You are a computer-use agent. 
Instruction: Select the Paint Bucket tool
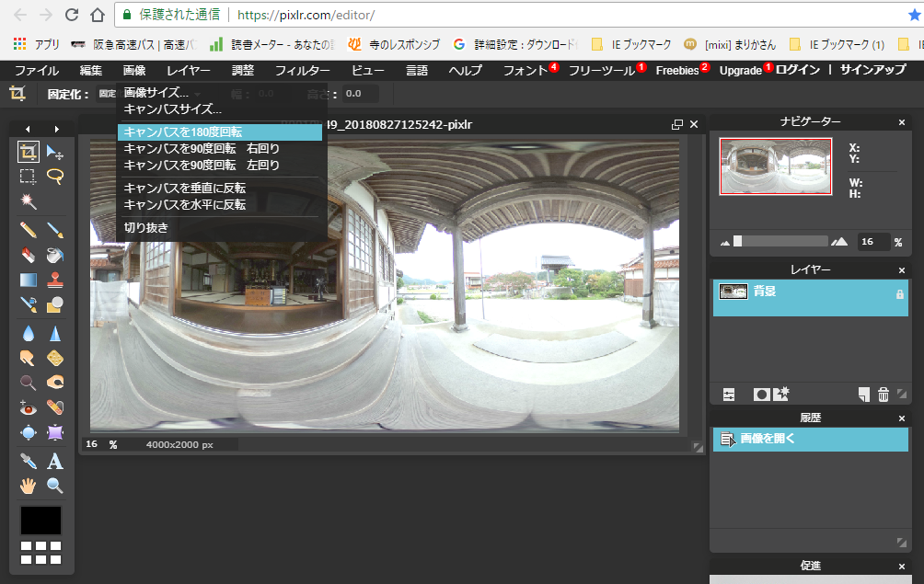point(55,255)
